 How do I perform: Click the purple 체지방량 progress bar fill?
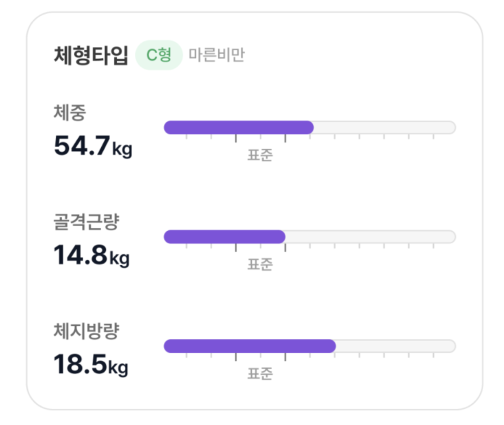point(250,346)
